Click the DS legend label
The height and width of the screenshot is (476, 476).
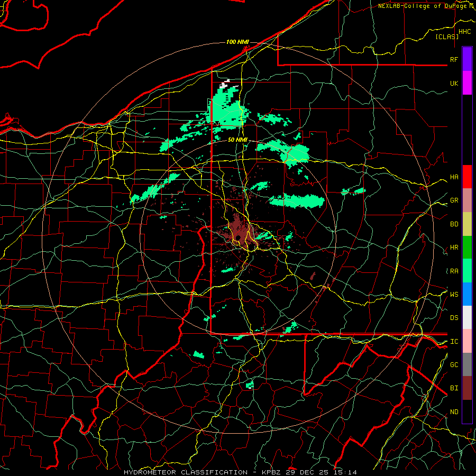click(454, 318)
